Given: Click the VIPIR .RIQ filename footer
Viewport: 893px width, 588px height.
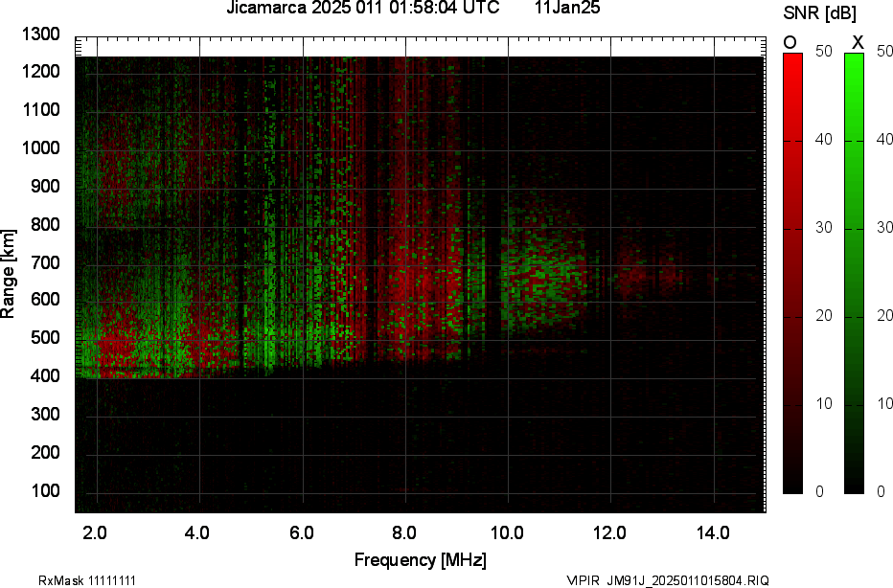Looking at the screenshot, I should click(667, 580).
